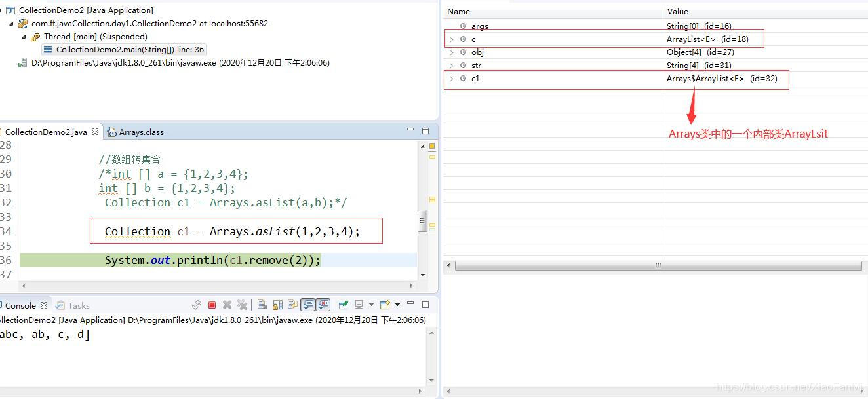Click the console scroll down arrow

click(x=431, y=380)
